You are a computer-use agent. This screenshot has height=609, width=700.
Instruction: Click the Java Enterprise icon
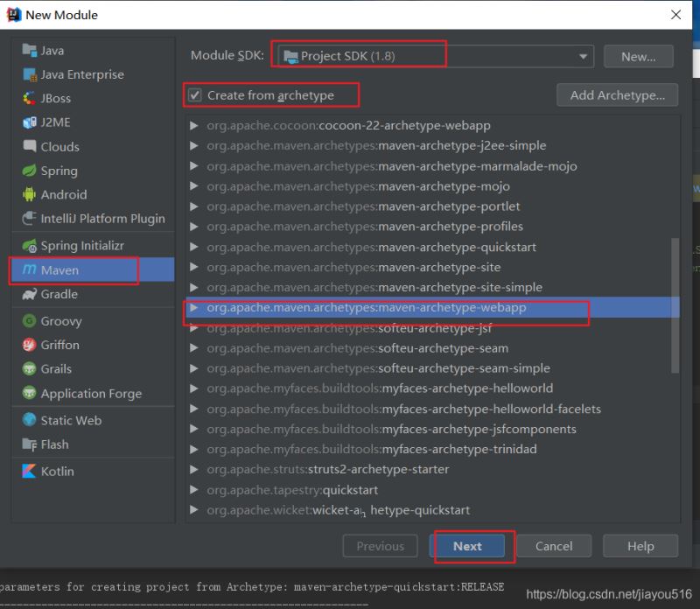[30, 74]
